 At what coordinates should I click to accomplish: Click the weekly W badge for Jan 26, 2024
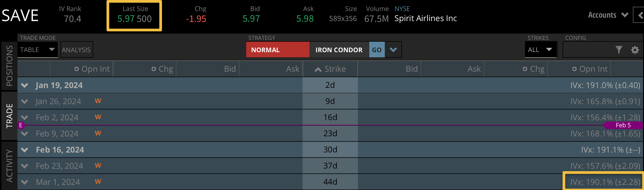(x=98, y=101)
